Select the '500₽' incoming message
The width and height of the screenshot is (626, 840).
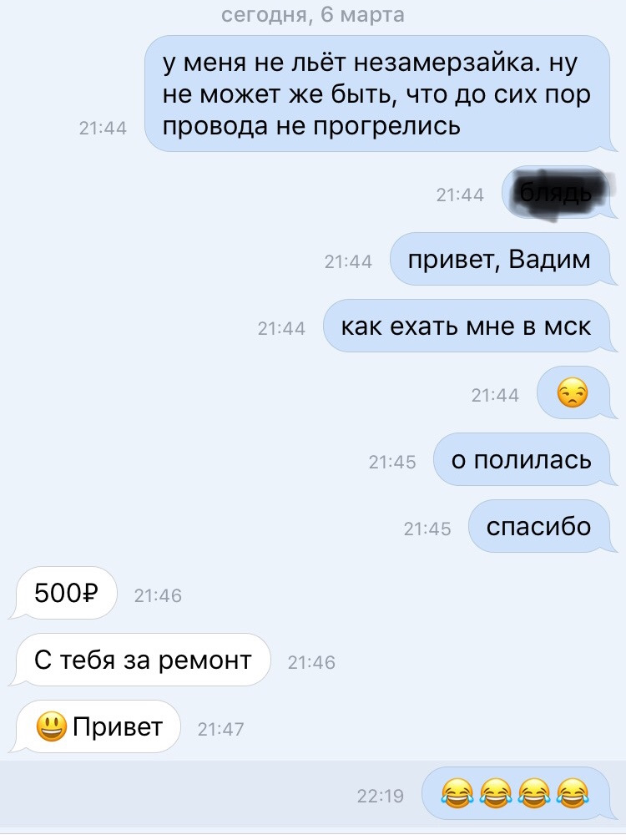[x=67, y=593]
